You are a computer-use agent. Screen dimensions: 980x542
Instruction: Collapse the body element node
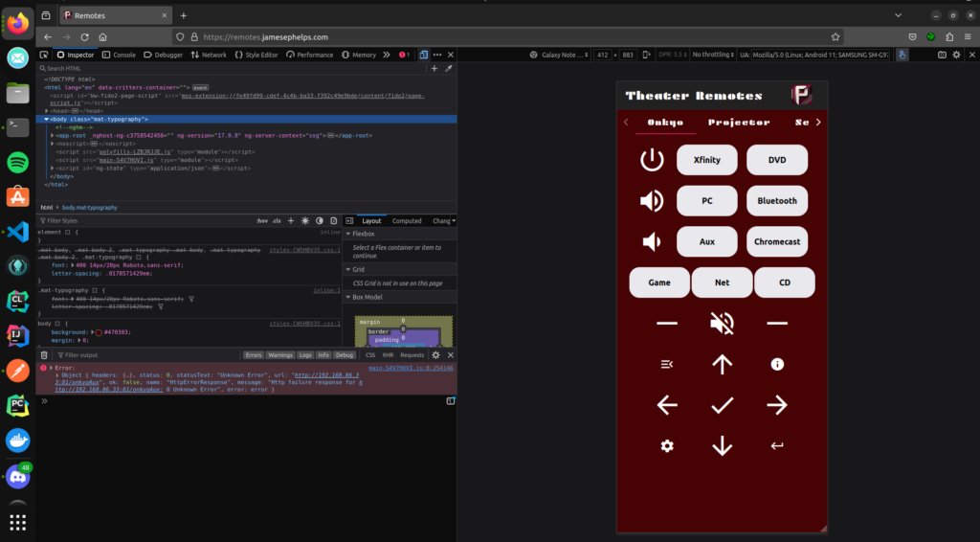[46, 119]
